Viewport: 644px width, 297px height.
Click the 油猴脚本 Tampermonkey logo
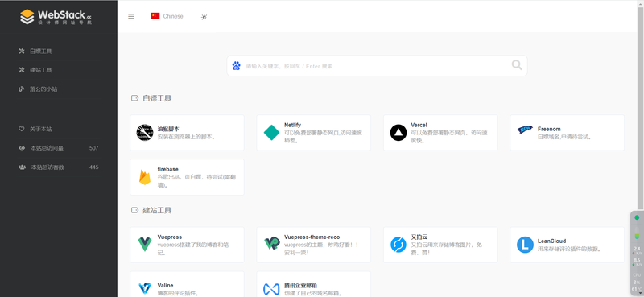[x=145, y=133]
